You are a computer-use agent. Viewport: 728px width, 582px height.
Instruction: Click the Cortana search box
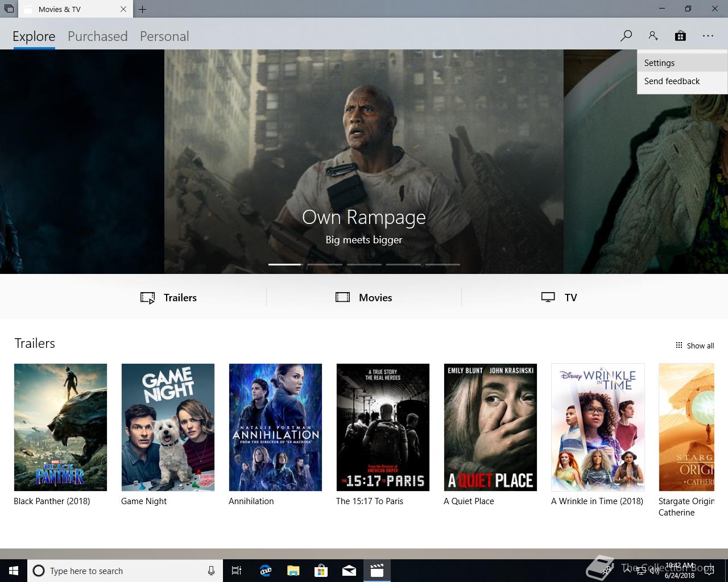pyautogui.click(x=125, y=571)
